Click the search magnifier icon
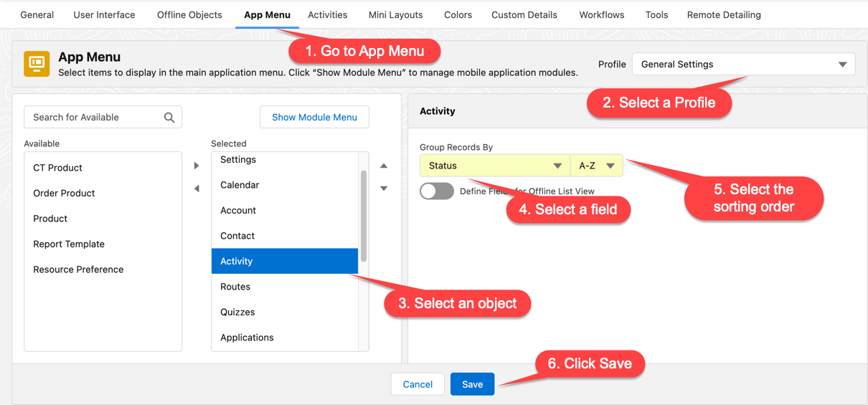Screen dimensions: 868x405 pos(169,118)
